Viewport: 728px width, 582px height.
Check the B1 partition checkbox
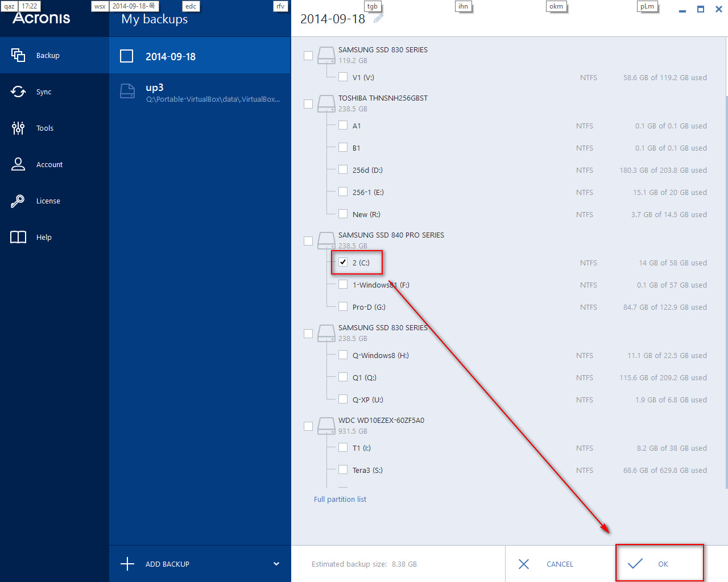point(343,147)
